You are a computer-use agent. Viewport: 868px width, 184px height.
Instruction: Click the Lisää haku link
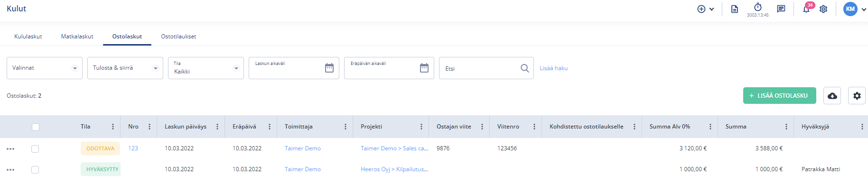pos(554,68)
